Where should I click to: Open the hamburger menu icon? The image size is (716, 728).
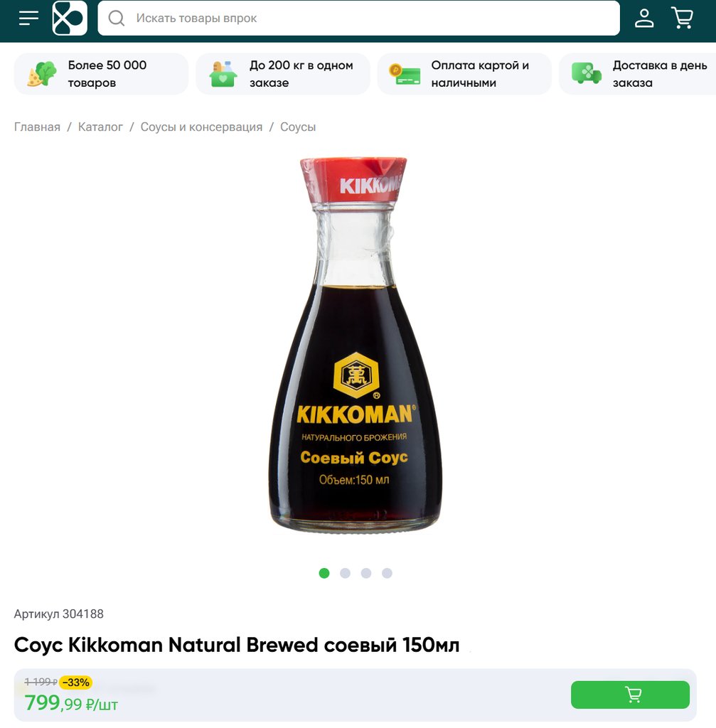[28, 18]
